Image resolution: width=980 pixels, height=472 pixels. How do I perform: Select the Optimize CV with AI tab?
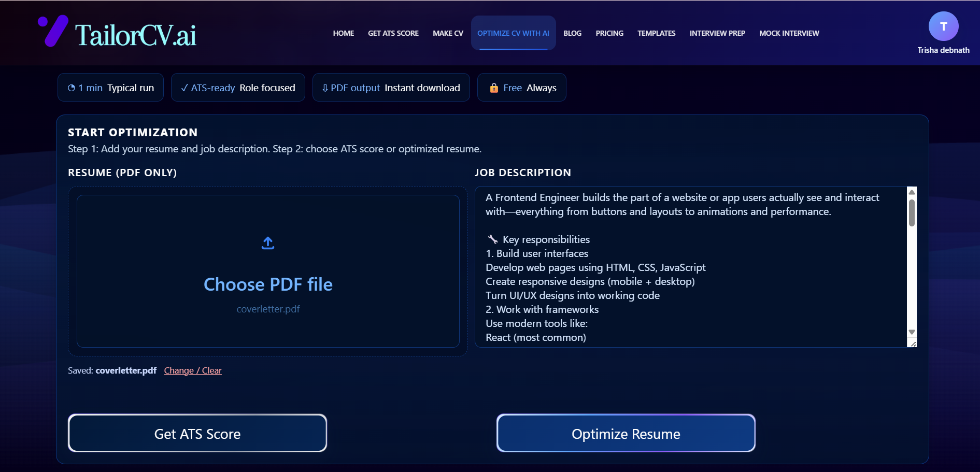pyautogui.click(x=513, y=33)
